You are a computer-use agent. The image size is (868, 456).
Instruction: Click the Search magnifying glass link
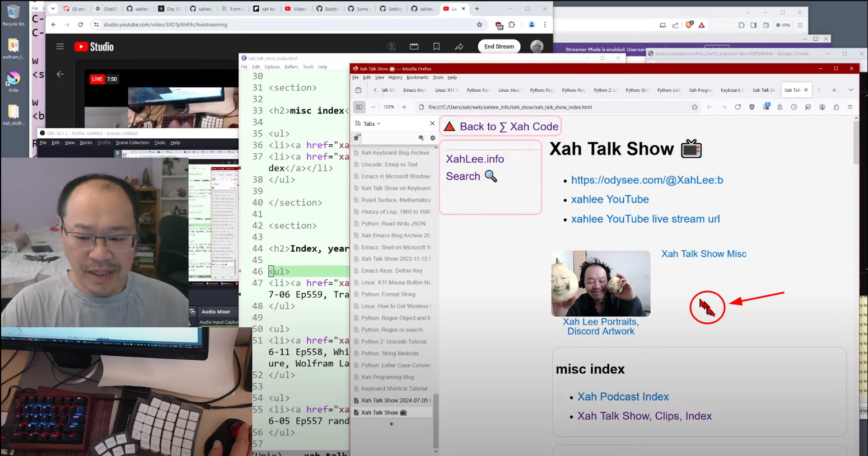point(472,176)
